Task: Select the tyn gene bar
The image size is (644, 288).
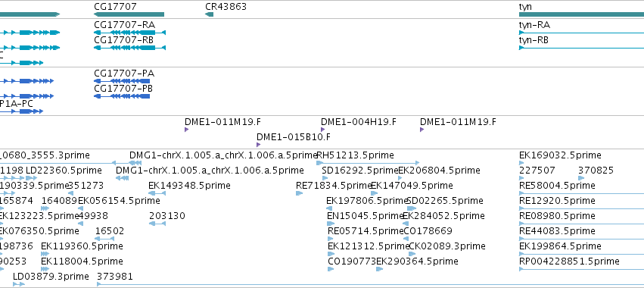Action: click(582, 14)
